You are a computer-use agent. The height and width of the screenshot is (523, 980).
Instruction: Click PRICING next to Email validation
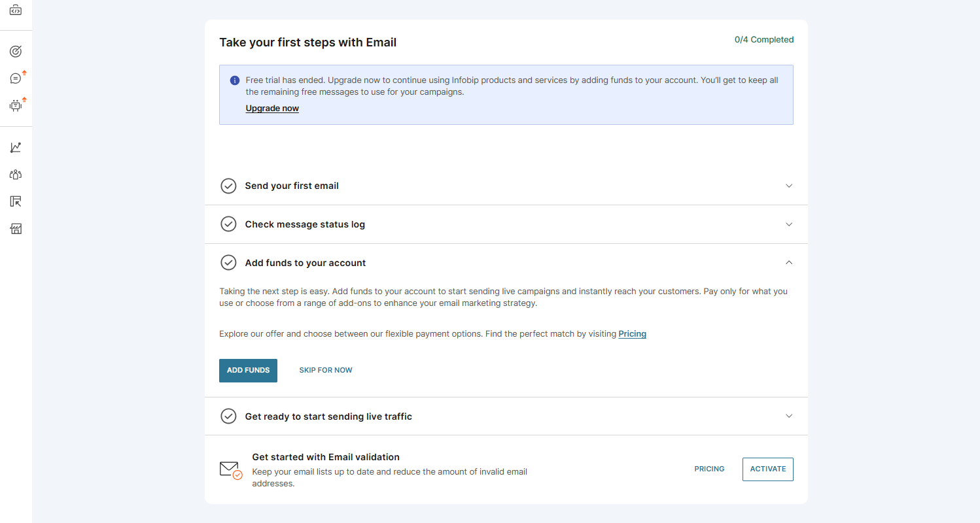click(x=709, y=469)
